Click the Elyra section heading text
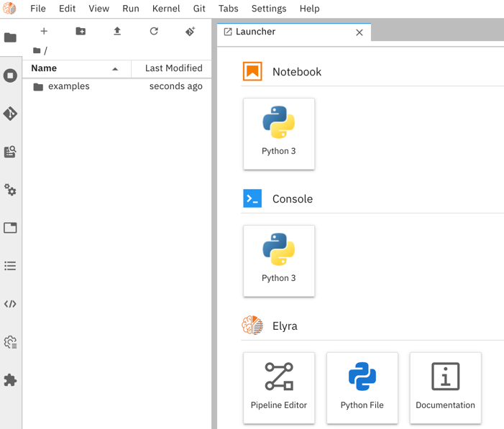 pyautogui.click(x=285, y=326)
